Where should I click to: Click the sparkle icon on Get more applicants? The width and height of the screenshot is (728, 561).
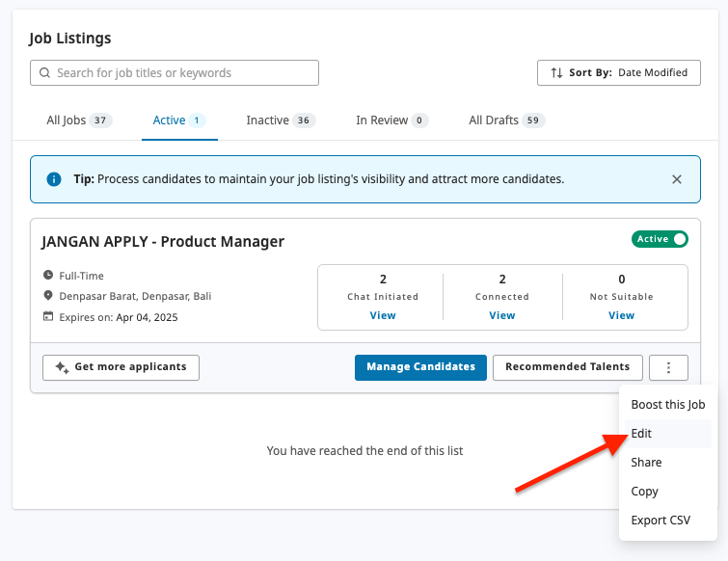(62, 367)
